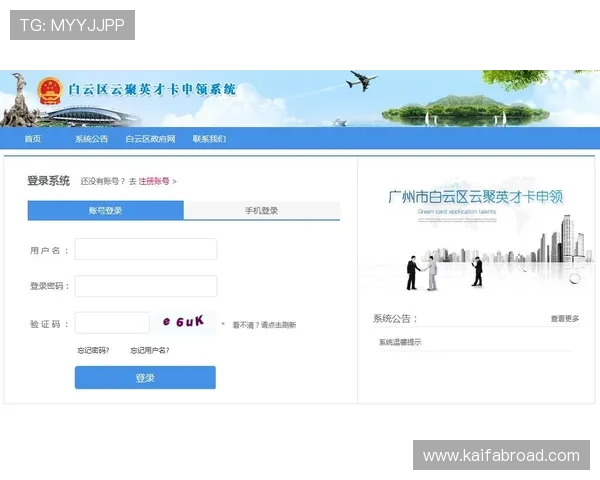The height and width of the screenshot is (480, 600).
Task: Select the 账号登录 tab
Action: click(106, 210)
